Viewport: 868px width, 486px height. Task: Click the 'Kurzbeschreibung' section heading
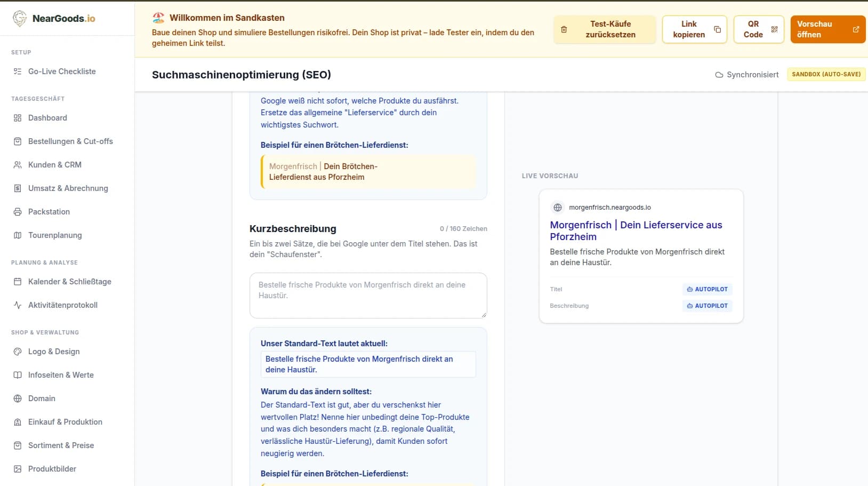click(x=293, y=229)
